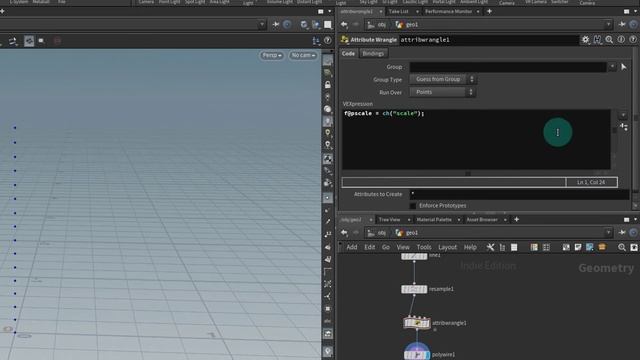Open the Asset Browser tab

coord(482,220)
